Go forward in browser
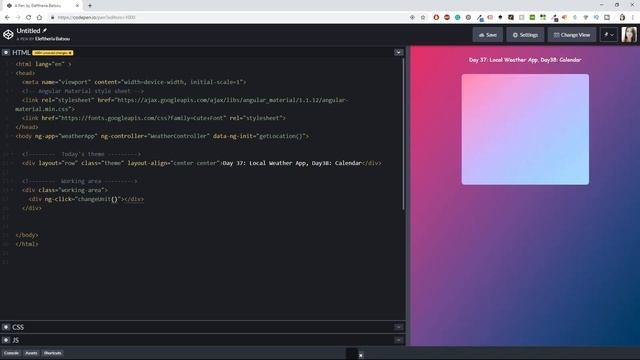Image resolution: width=640 pixels, height=360 pixels. (18, 18)
